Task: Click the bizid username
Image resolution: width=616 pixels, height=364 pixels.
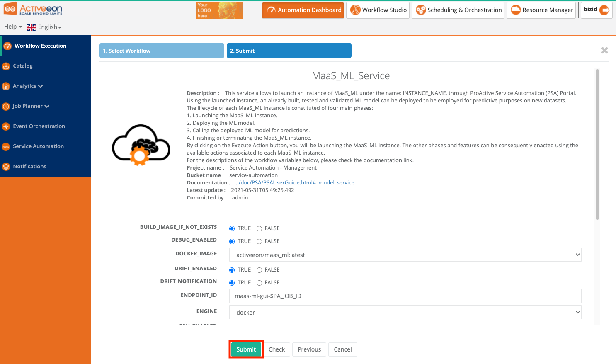Action: (x=590, y=9)
